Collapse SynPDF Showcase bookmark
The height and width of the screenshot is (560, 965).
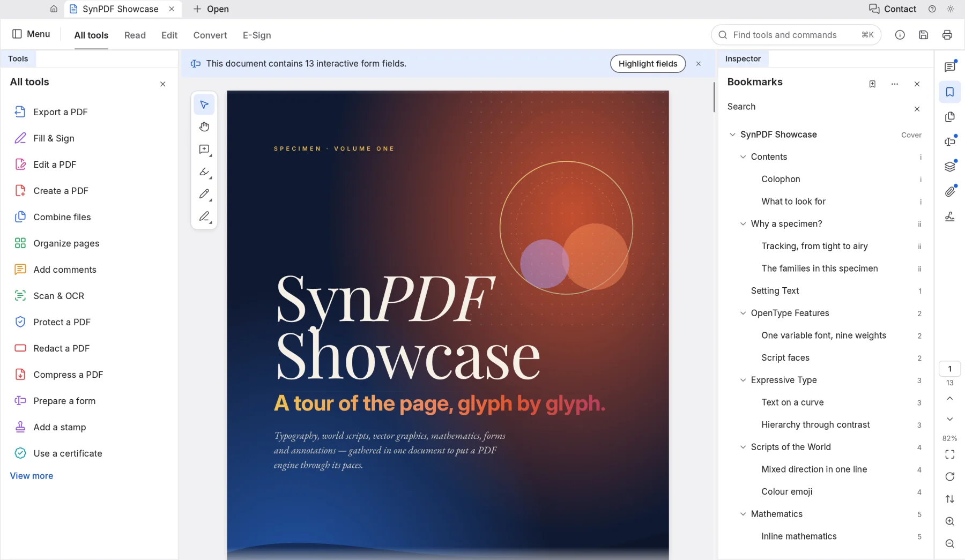click(x=732, y=135)
